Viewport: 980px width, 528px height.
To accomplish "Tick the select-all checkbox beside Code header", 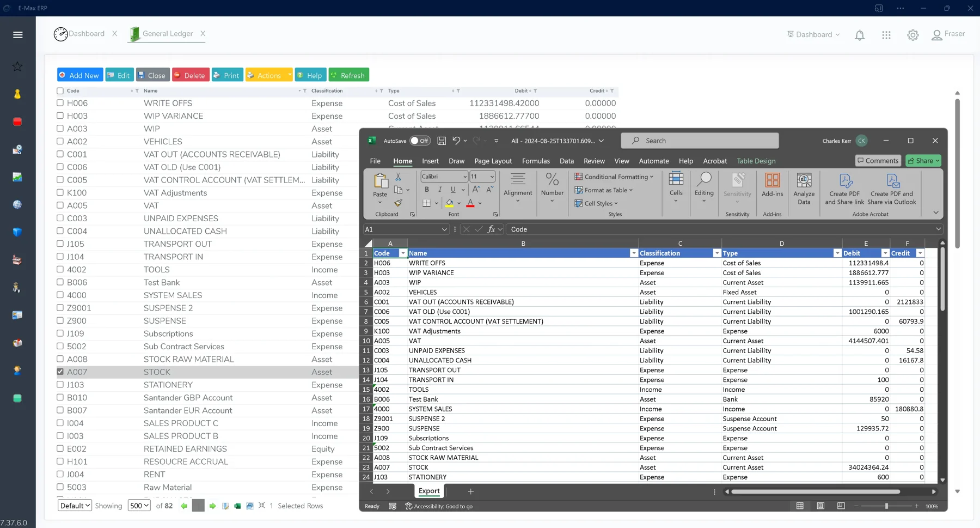I will point(60,91).
